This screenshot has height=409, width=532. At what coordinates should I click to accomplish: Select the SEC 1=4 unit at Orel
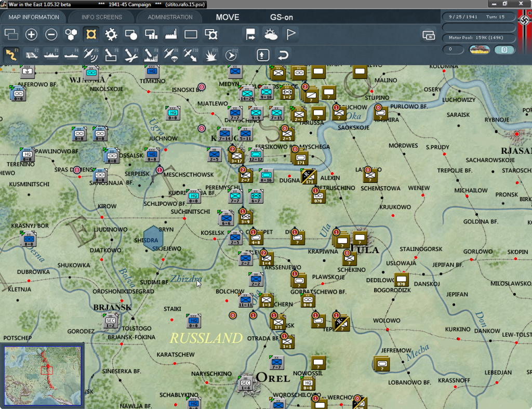tap(246, 383)
